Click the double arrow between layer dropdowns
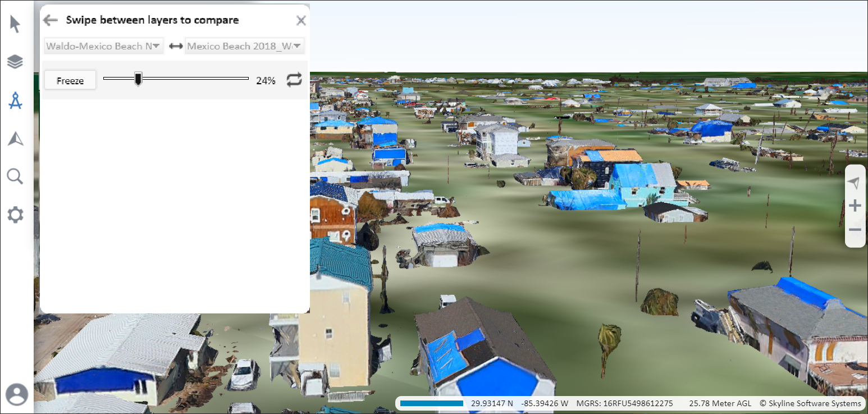 tap(176, 46)
